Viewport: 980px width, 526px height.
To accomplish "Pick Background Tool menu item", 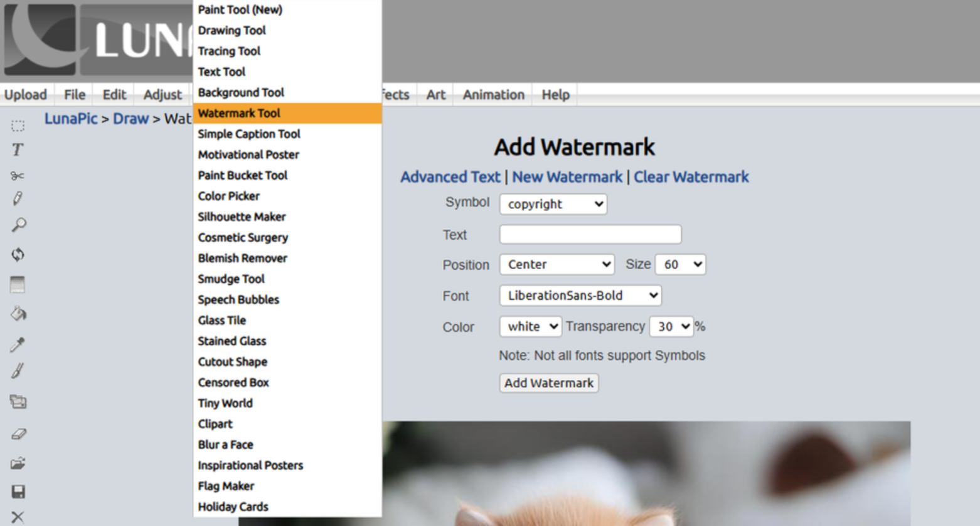I will click(287, 93).
